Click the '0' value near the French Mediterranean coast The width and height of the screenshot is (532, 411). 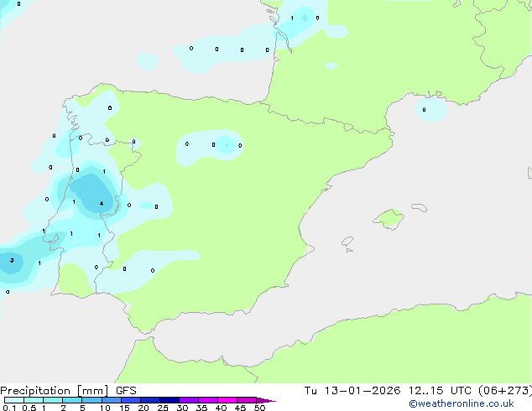click(424, 110)
